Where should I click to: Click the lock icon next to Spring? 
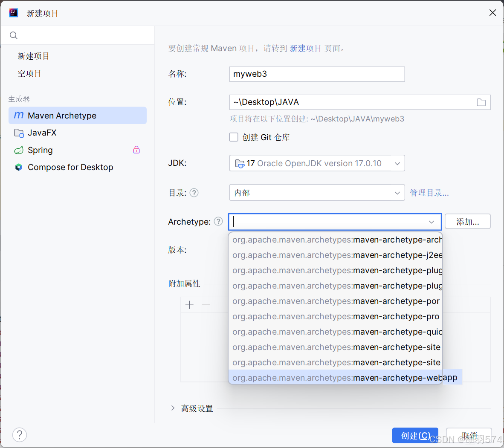pos(136,150)
